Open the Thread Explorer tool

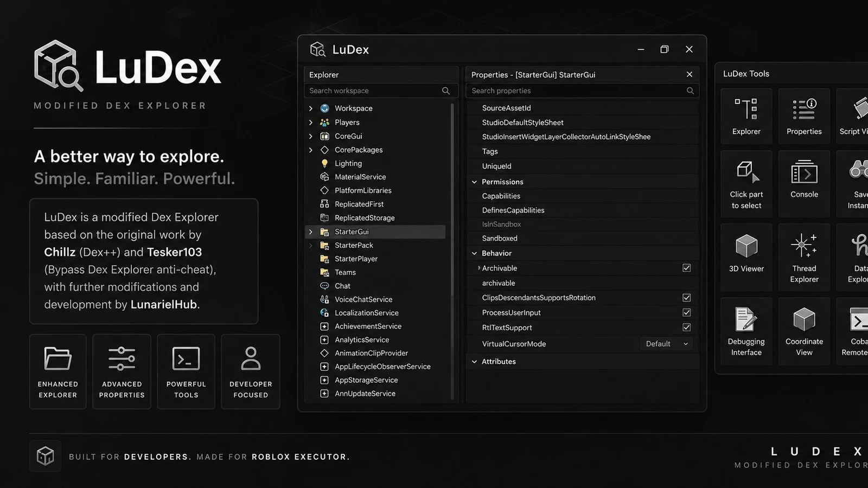point(804,257)
